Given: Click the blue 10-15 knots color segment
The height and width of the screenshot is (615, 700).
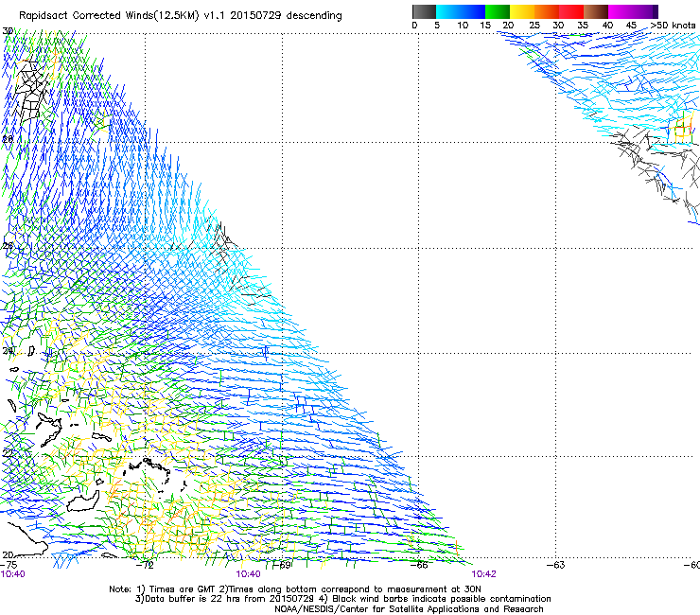Looking at the screenshot, I should tap(473, 11).
